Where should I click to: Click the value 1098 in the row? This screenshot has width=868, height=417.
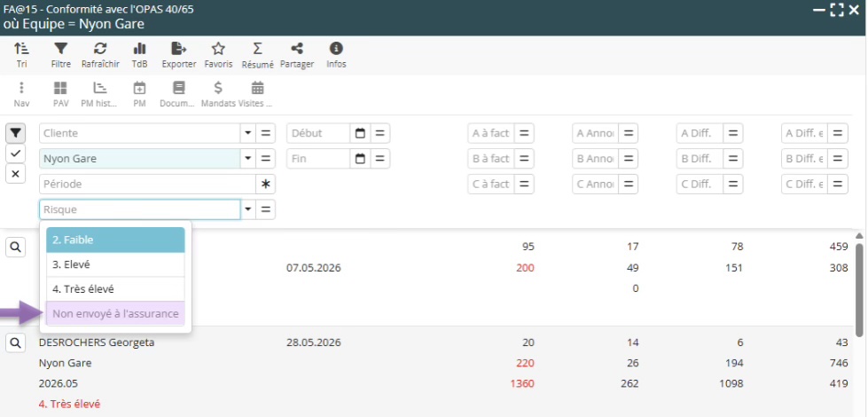coord(731,383)
